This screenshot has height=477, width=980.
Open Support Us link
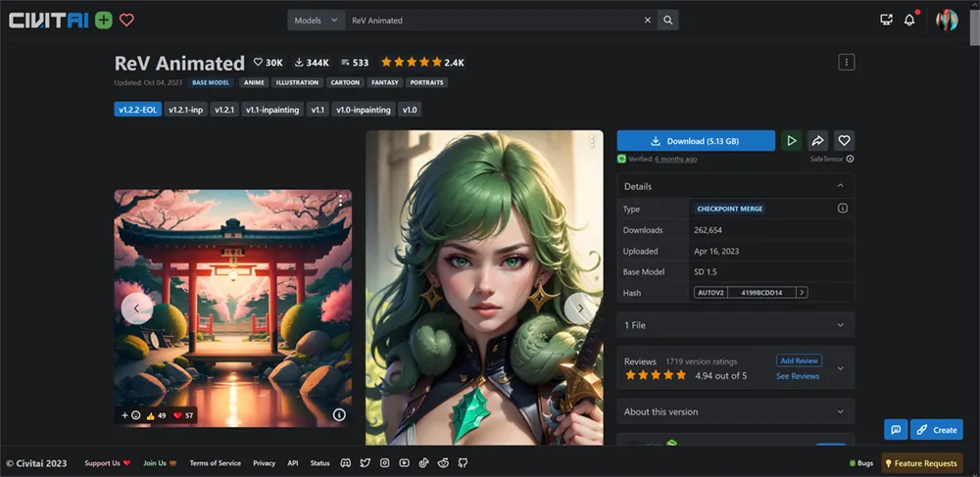pyautogui.click(x=108, y=463)
